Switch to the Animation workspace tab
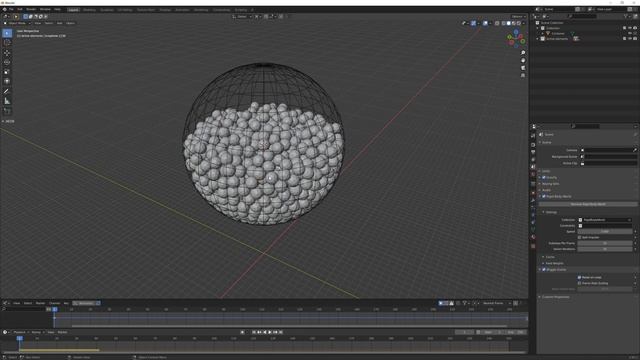The width and height of the screenshot is (640, 360). tap(182, 10)
